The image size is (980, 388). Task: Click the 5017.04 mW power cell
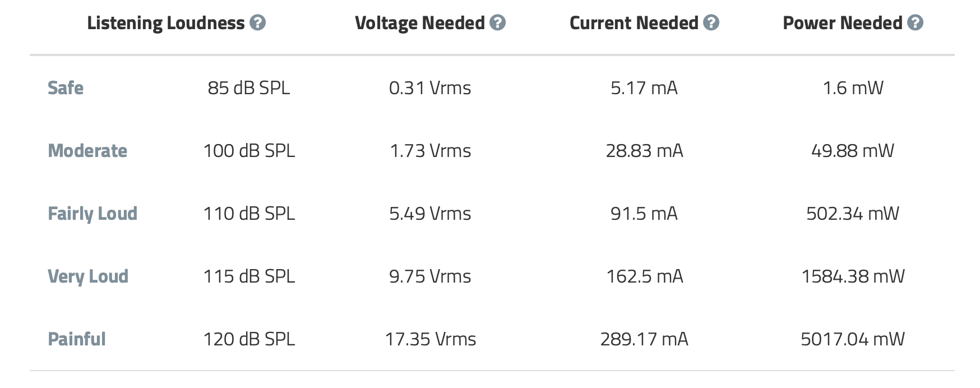pyautogui.click(x=853, y=339)
